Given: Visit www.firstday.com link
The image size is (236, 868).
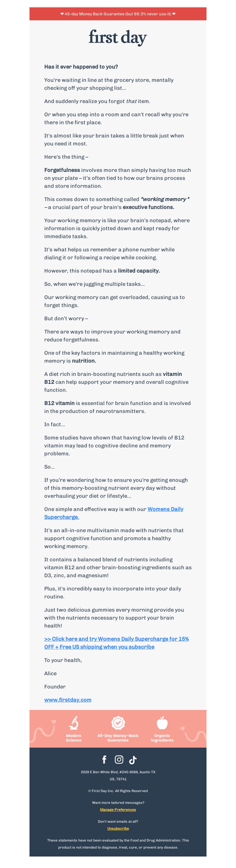Looking at the screenshot, I should click(x=68, y=700).
